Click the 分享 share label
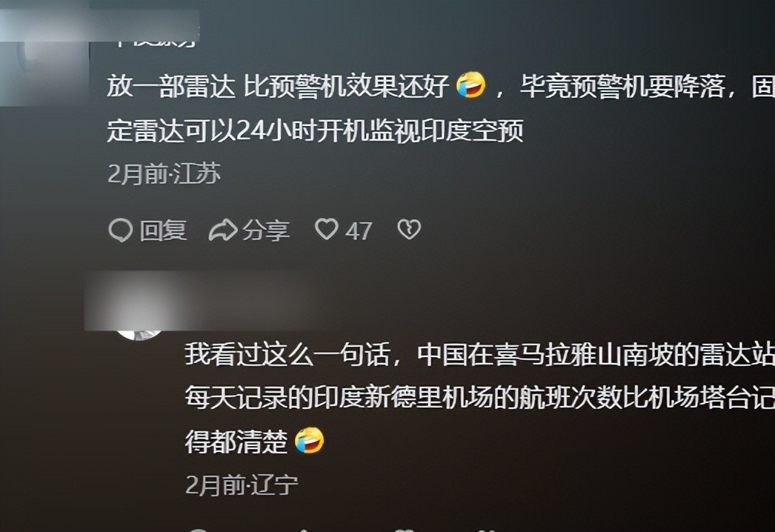This screenshot has width=775, height=532. [266, 231]
